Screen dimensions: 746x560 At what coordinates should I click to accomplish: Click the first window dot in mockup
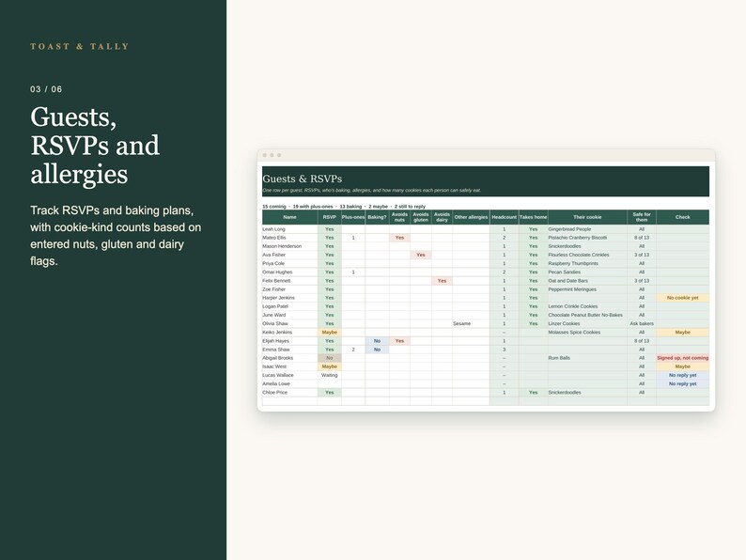[x=265, y=155]
